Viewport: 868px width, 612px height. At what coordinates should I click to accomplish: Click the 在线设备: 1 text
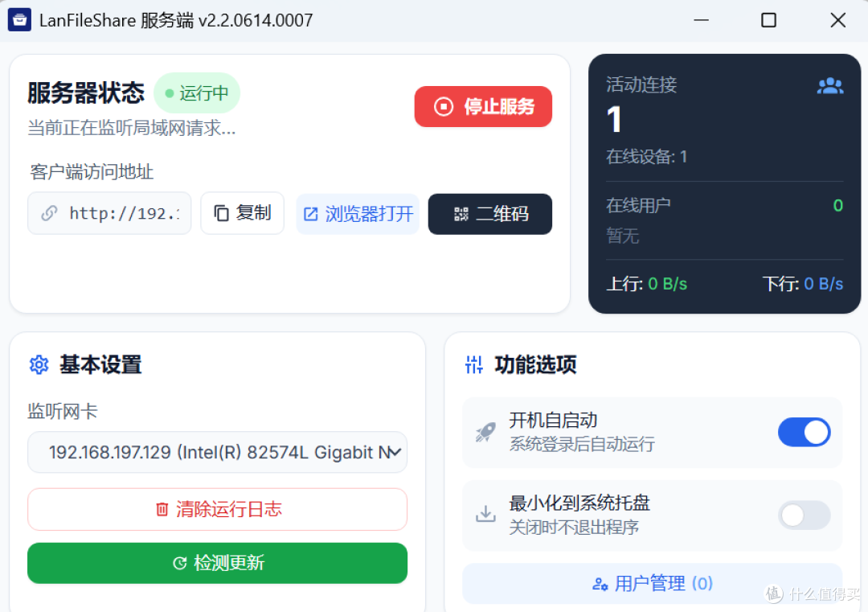pyautogui.click(x=646, y=157)
